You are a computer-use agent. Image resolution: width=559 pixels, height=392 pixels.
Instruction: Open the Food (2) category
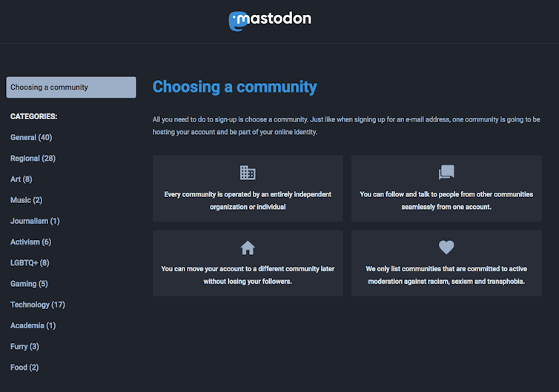24,368
